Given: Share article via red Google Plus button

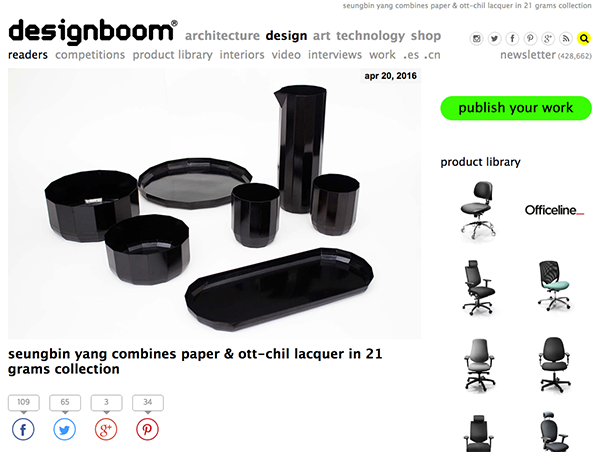Looking at the screenshot, I should click(x=106, y=429).
